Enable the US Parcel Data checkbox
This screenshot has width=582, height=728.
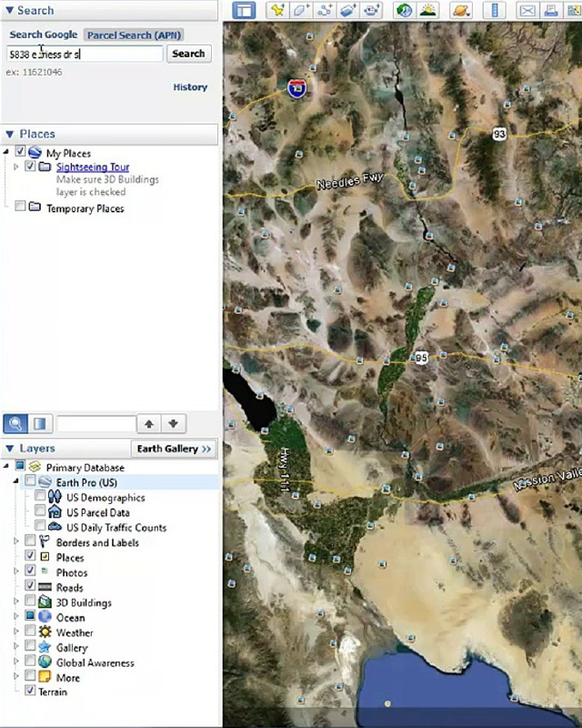(40, 512)
